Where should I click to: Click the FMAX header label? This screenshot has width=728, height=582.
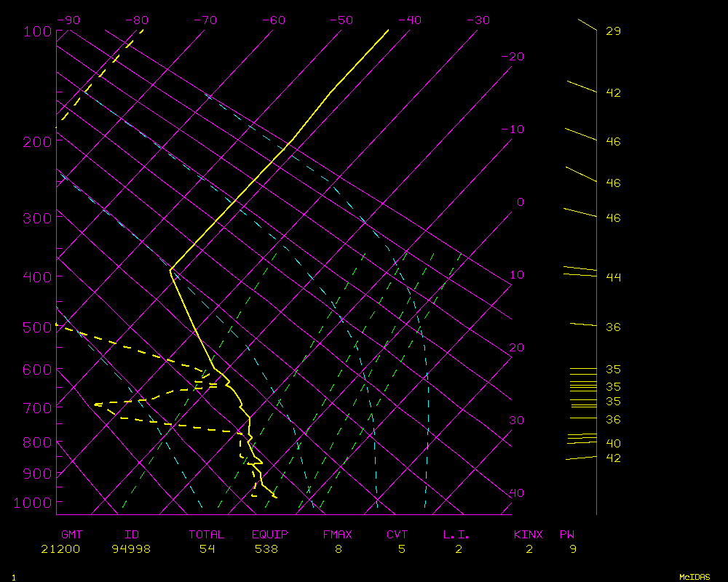(x=338, y=535)
